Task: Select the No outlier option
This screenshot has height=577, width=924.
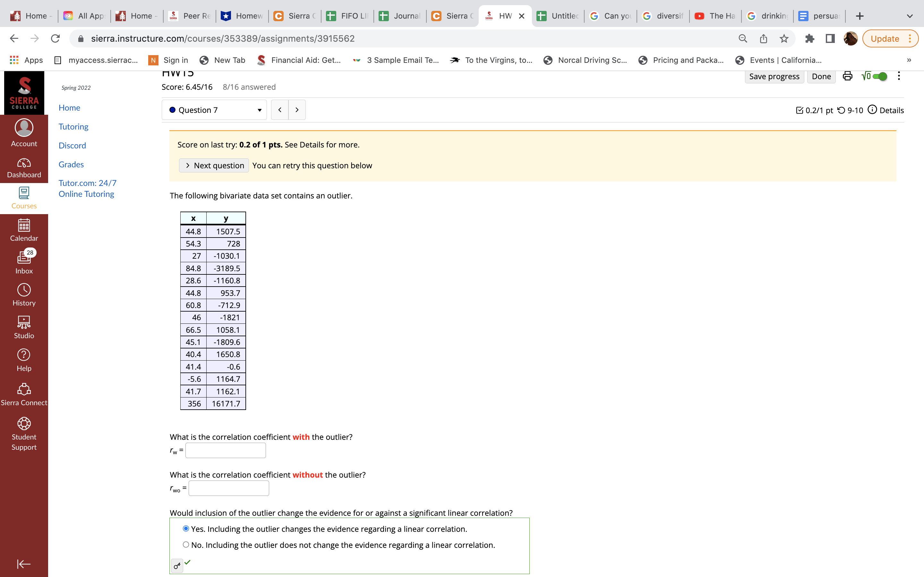Action: (x=186, y=545)
